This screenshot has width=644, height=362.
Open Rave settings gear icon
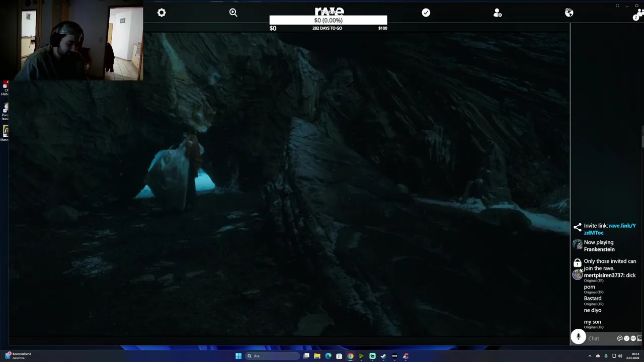[162, 13]
